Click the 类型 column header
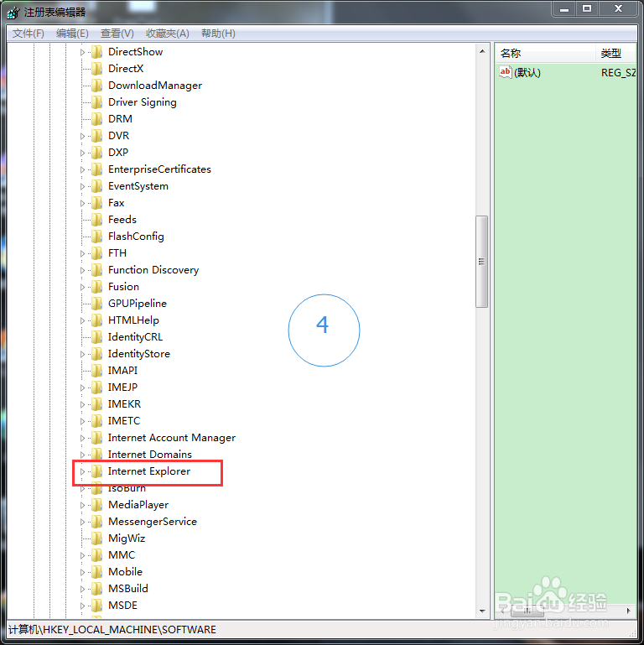 [x=616, y=53]
